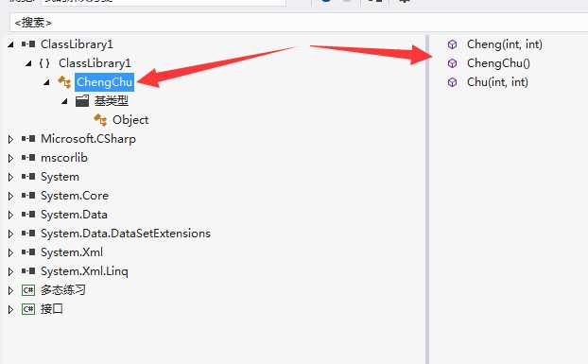Image resolution: width=588 pixels, height=364 pixels.
Task: Select the ChengChu() constructor member
Action: [498, 63]
